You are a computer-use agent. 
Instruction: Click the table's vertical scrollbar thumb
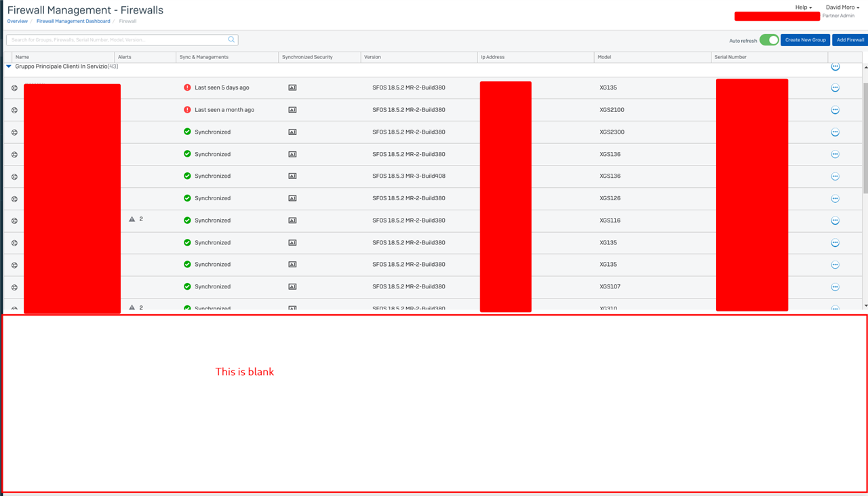coord(865,138)
